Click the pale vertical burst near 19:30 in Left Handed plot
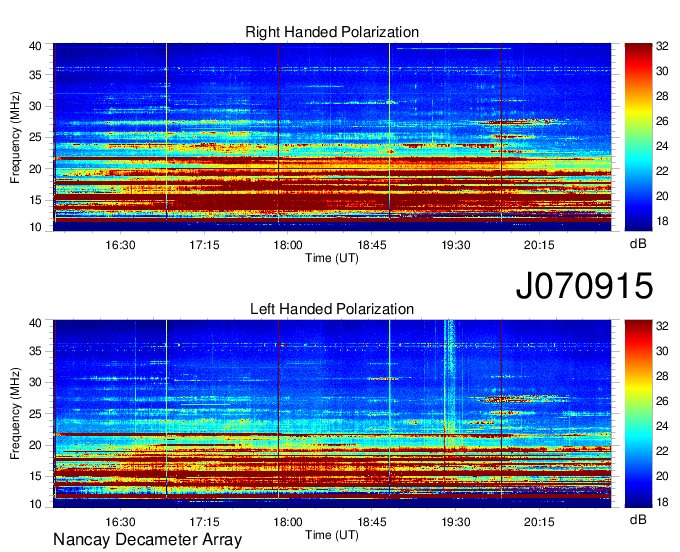This screenshot has width=680, height=552. coord(450,376)
